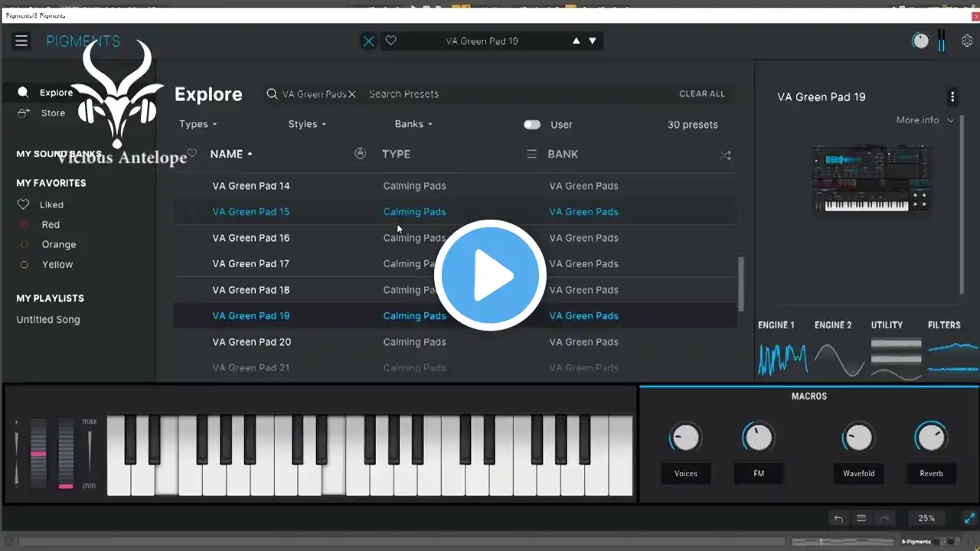Expand the Styles filter dropdown
The height and width of the screenshot is (551, 980).
point(307,124)
